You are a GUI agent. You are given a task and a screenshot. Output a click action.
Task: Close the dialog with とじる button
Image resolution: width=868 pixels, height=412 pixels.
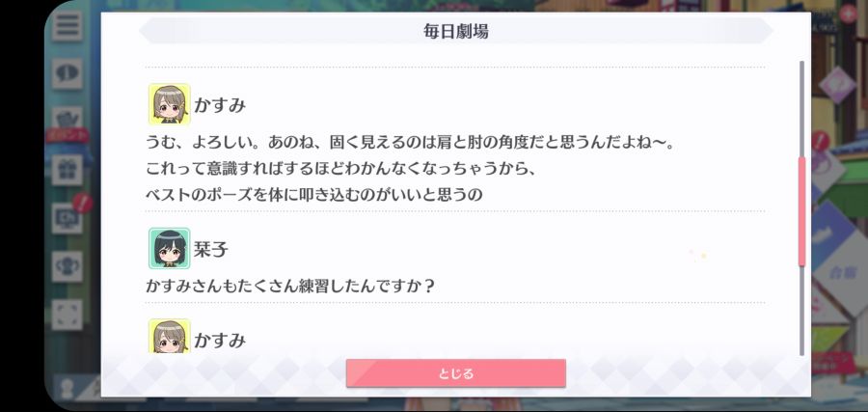(455, 373)
